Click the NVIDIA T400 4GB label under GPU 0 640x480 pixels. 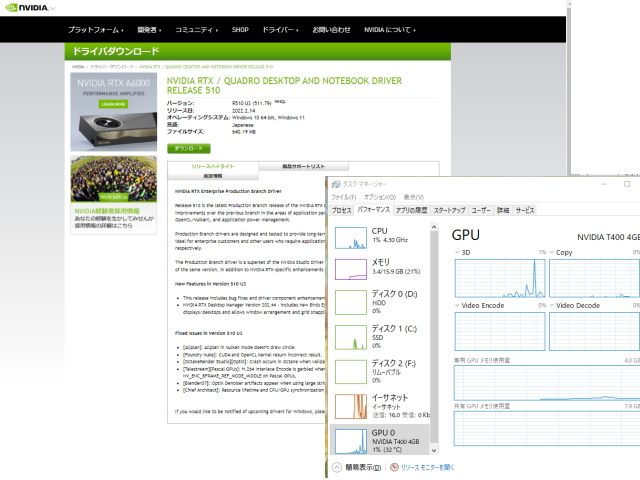pyautogui.click(x=396, y=442)
